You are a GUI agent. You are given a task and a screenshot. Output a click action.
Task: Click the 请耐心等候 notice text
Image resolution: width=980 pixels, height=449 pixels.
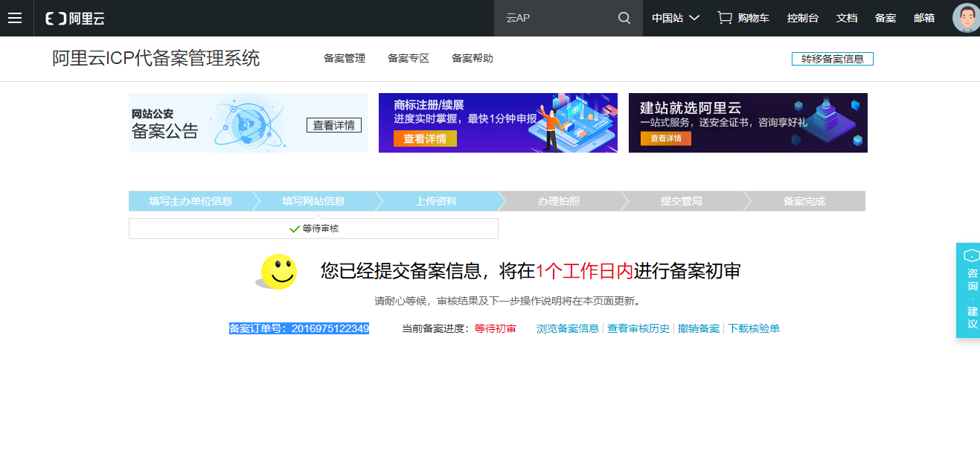(x=507, y=302)
